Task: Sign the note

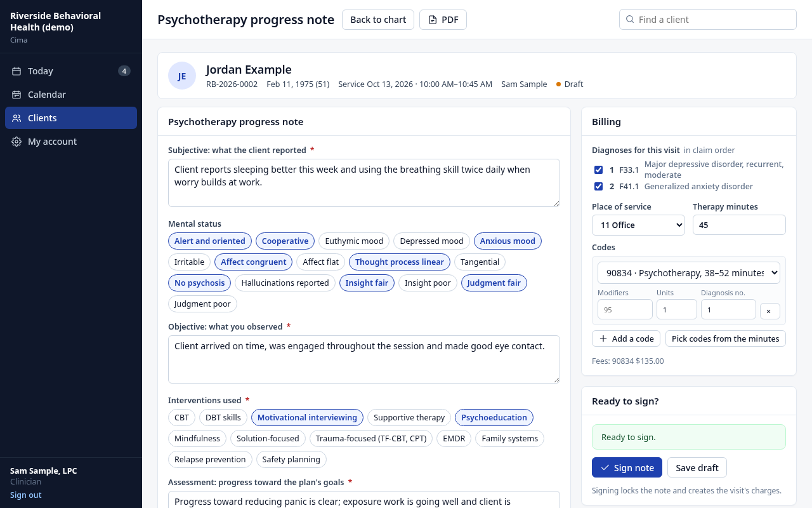Action: point(627,468)
